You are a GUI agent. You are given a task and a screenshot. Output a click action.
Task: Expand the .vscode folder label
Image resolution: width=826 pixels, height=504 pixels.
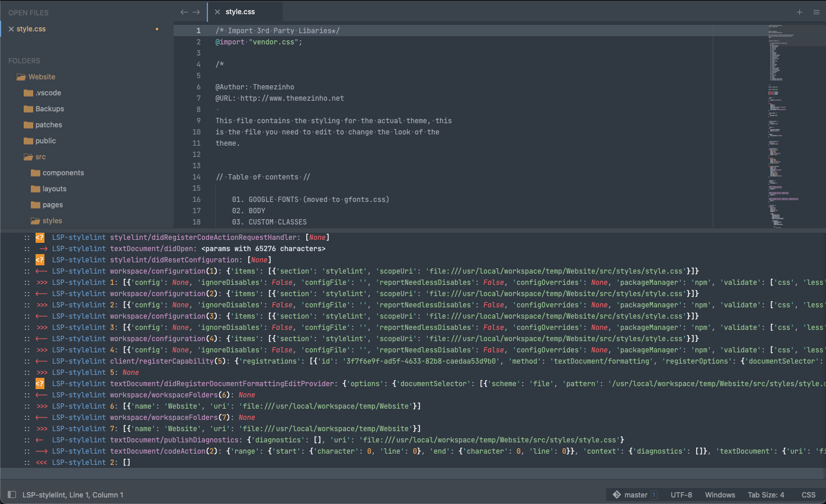click(48, 93)
